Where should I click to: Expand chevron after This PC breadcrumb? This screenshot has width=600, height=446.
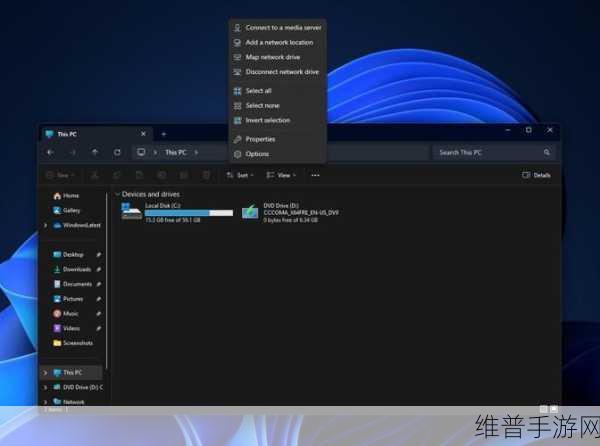[x=196, y=152]
